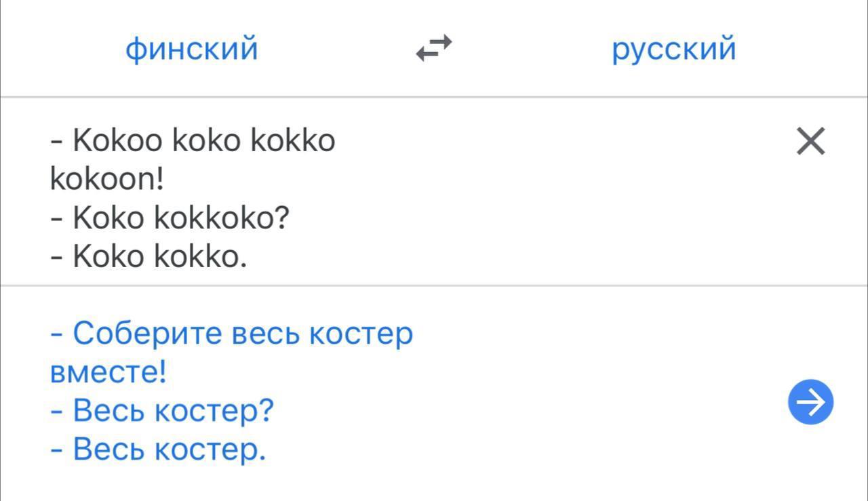The width and height of the screenshot is (868, 501).
Task: Tap the translated question «Весь костер?»
Action: pyautogui.click(x=173, y=411)
